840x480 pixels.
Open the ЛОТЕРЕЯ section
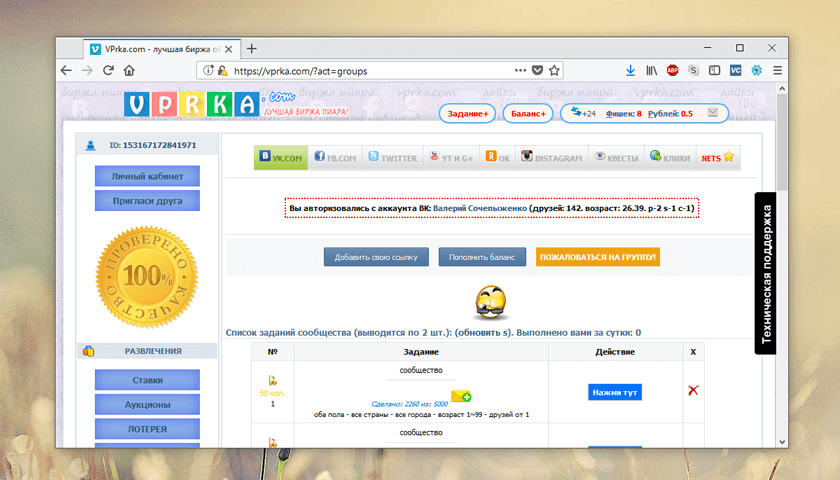(x=147, y=429)
